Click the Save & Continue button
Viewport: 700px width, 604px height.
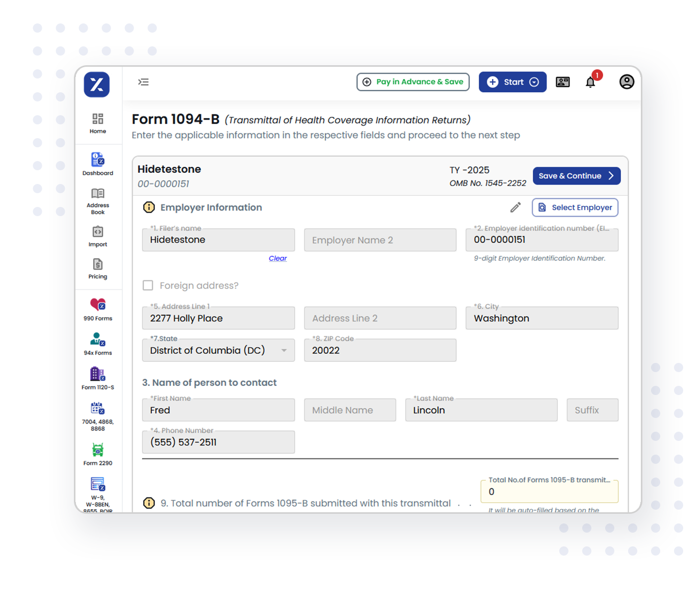[x=576, y=175]
